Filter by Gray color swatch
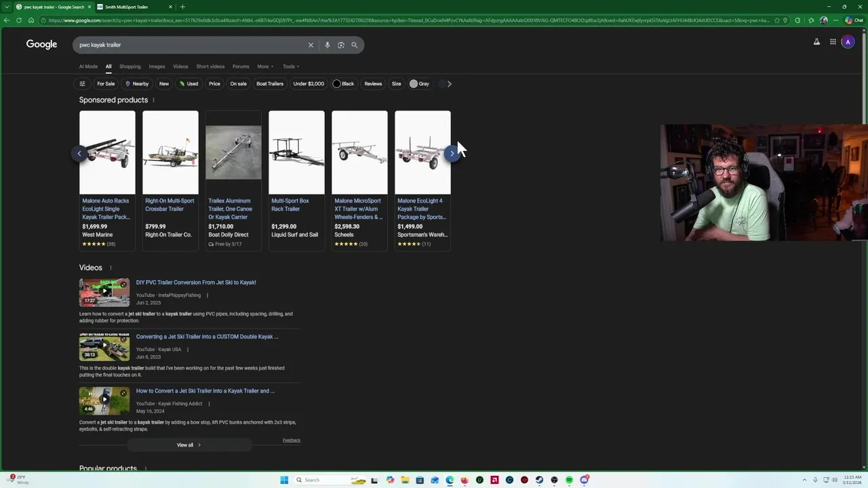 (x=419, y=84)
